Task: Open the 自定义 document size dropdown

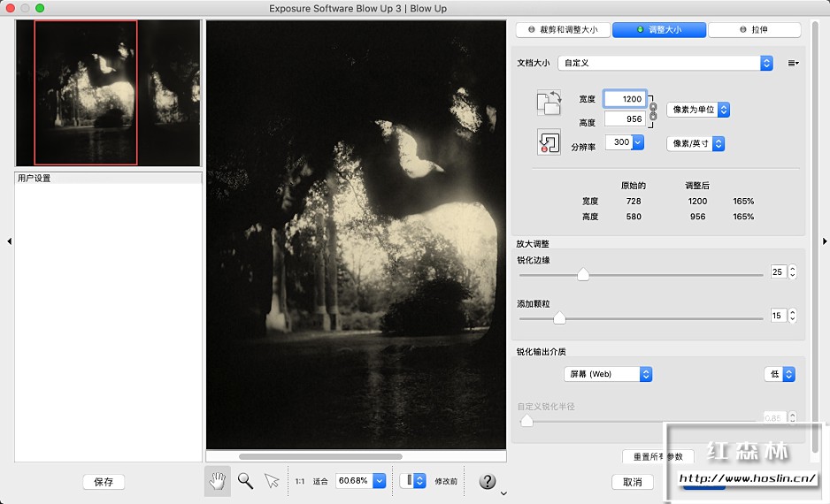Action: click(665, 63)
